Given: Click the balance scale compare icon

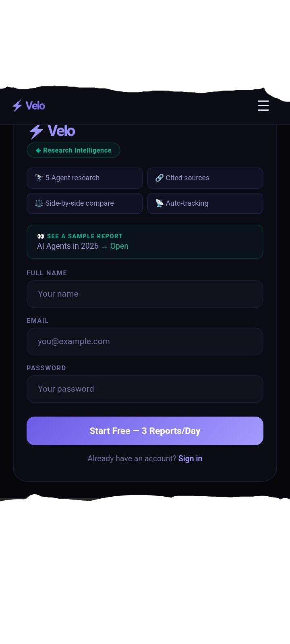Looking at the screenshot, I should coord(39,203).
